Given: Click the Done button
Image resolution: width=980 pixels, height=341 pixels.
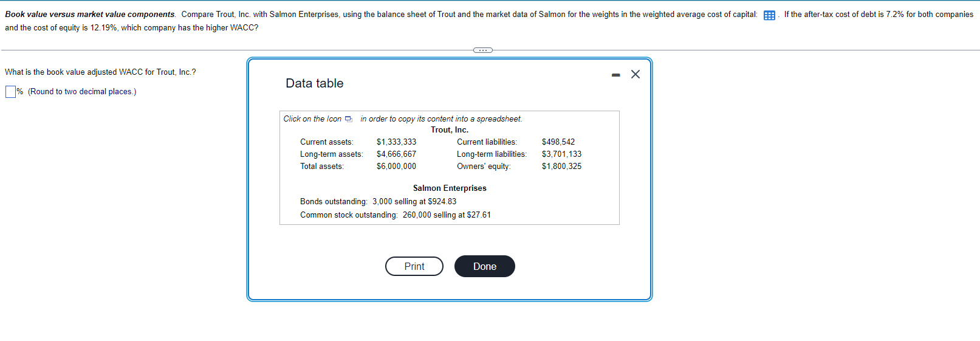Looking at the screenshot, I should pyautogui.click(x=485, y=266).
